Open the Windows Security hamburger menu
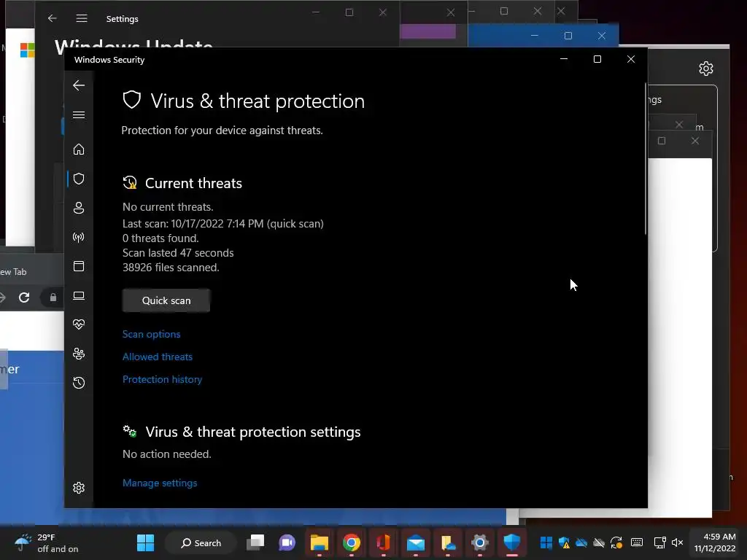Viewport: 747px width, 560px height. 79,114
